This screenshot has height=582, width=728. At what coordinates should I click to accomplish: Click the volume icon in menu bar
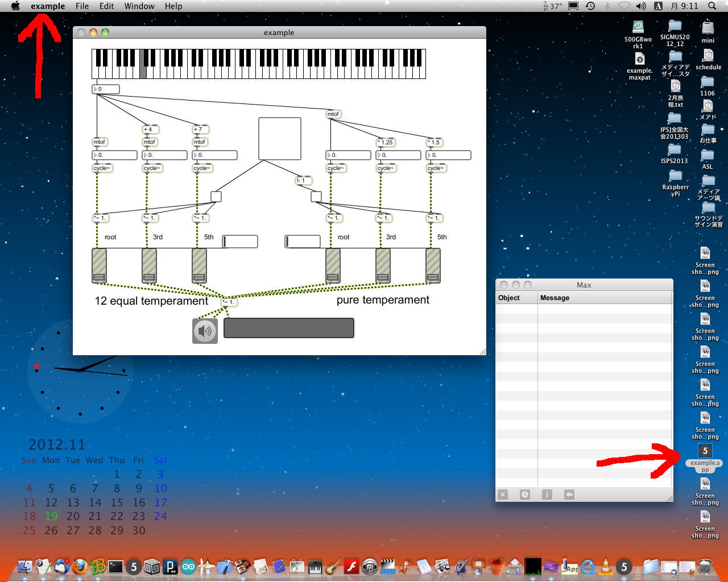[x=641, y=6]
